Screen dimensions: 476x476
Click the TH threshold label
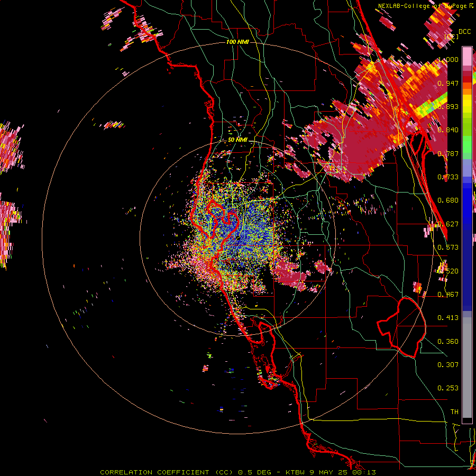tap(454, 412)
